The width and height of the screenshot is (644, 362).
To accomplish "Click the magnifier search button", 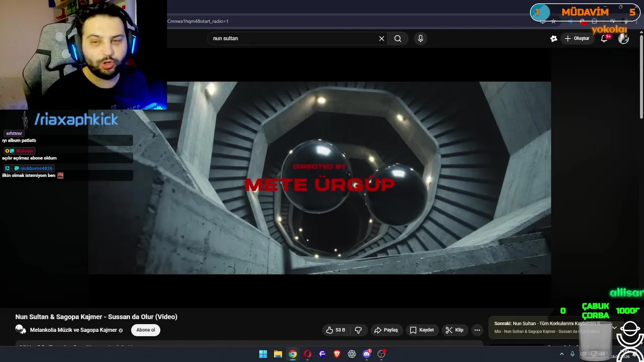I will coord(397,39).
